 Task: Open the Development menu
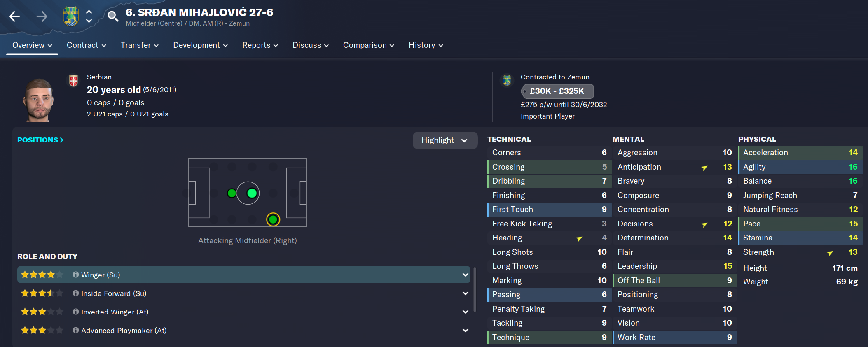pos(200,45)
